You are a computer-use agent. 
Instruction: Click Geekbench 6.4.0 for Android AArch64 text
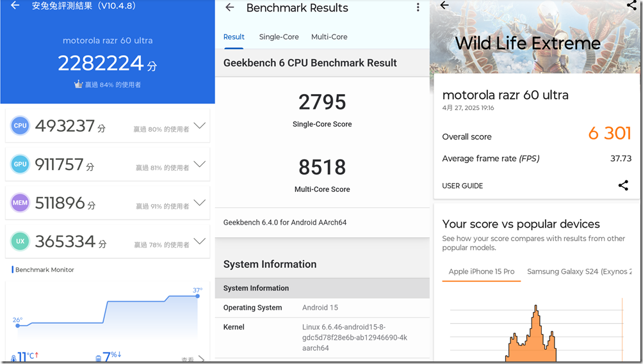click(x=285, y=223)
